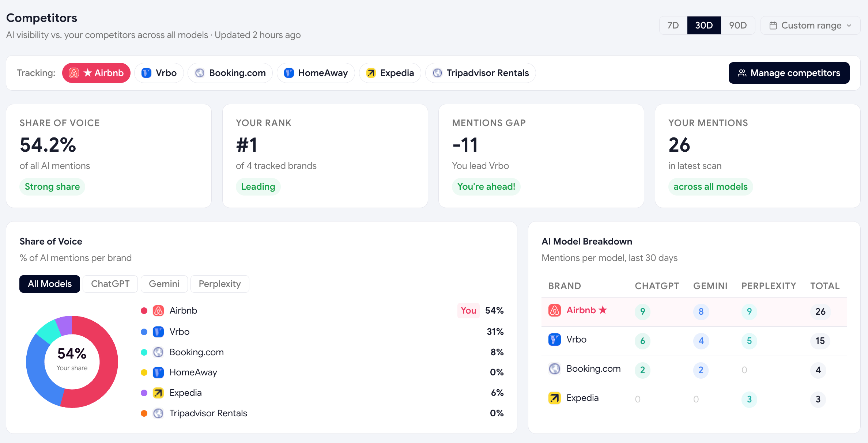Click the star in the Airbnb tracking chip
Image resolution: width=868 pixels, height=443 pixels.
point(88,73)
